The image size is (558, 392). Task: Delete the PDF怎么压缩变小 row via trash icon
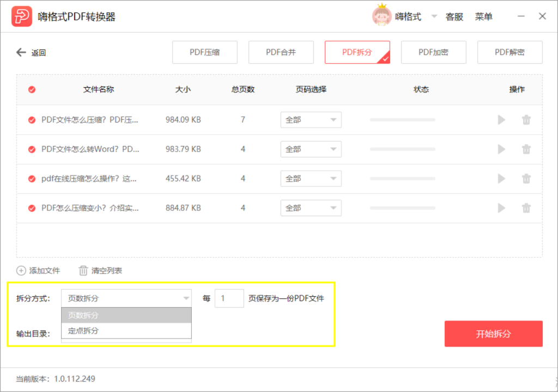pos(526,208)
